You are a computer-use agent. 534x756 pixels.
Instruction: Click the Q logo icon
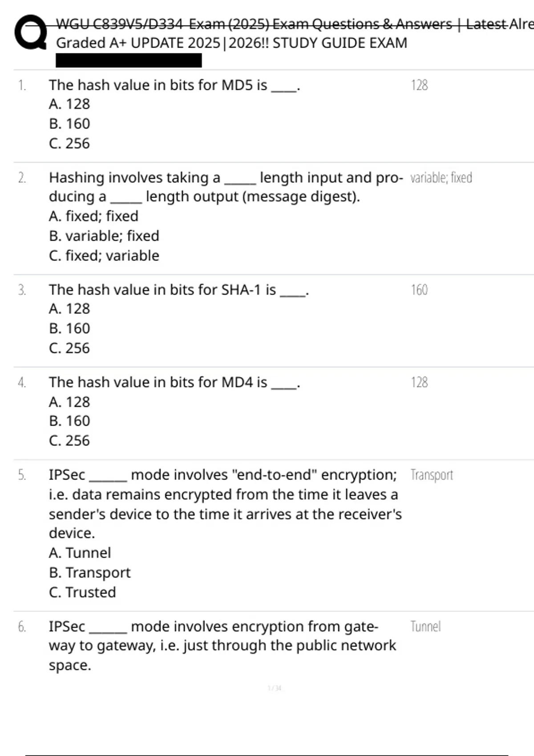[x=30, y=32]
